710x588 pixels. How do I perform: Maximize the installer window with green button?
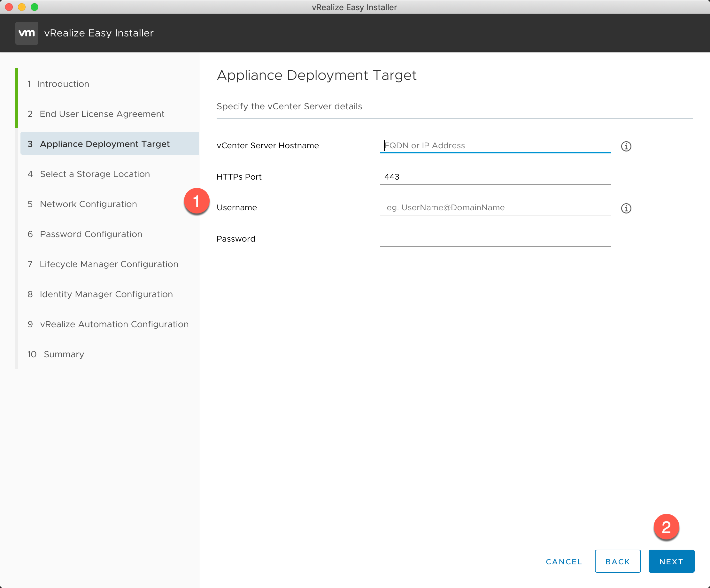(35, 7)
